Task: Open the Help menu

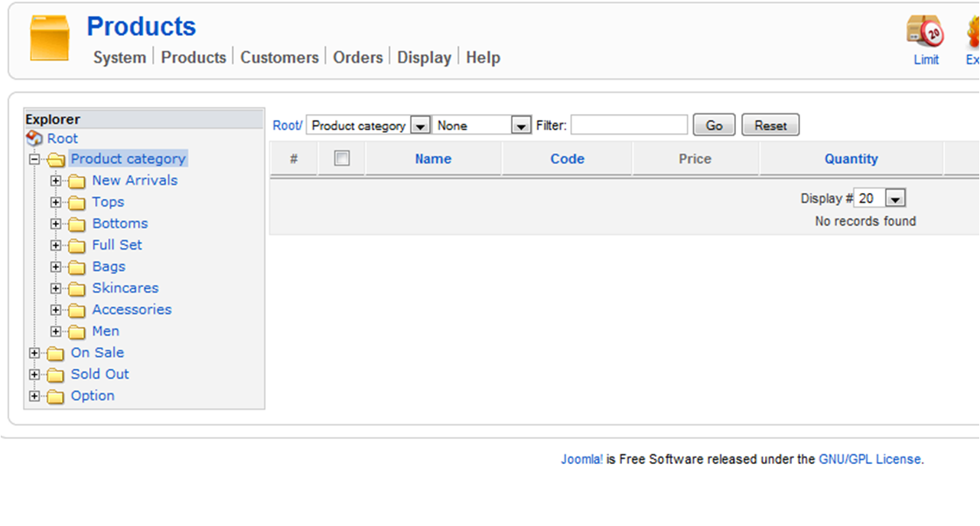Action: (483, 57)
